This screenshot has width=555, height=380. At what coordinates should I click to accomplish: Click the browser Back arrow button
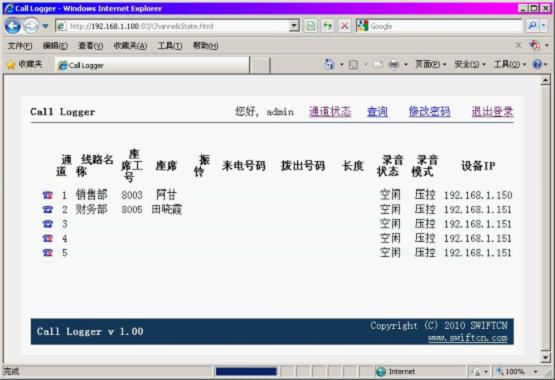click(13, 26)
